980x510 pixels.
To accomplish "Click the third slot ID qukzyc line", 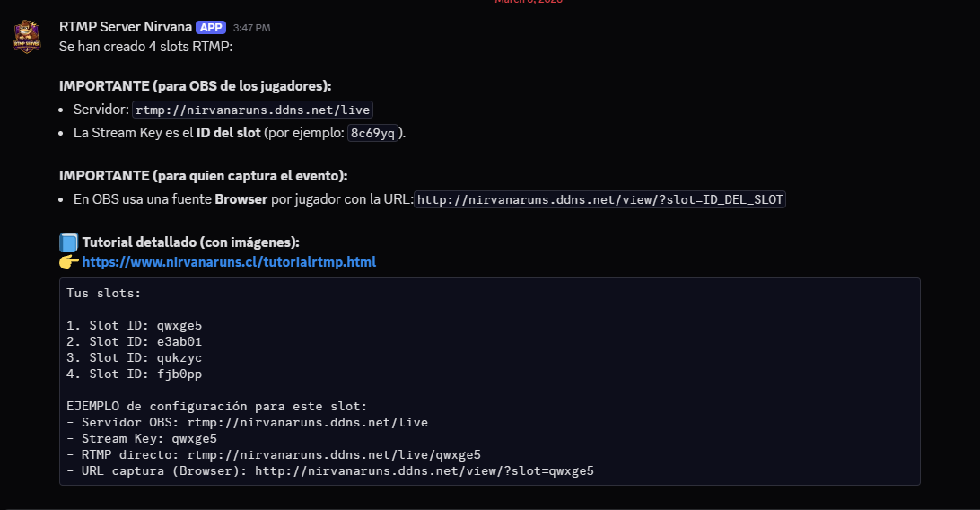I will pyautogui.click(x=141, y=357).
